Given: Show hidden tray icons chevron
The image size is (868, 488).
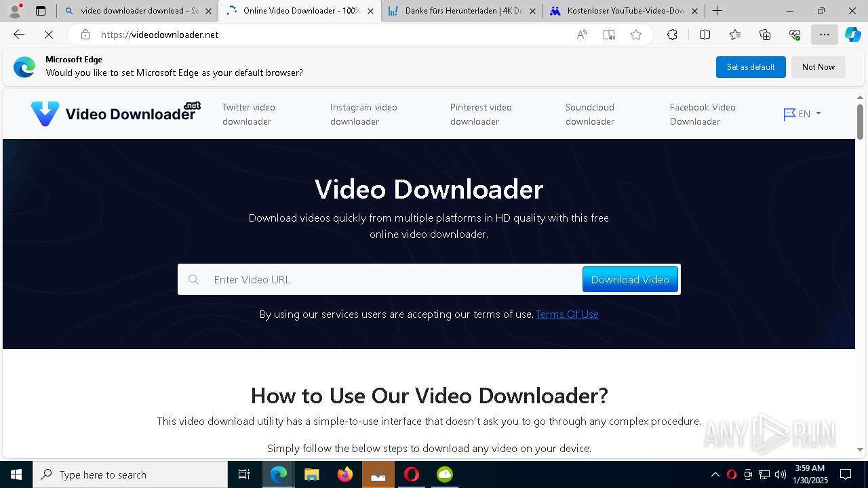Looking at the screenshot, I should pyautogui.click(x=715, y=474).
